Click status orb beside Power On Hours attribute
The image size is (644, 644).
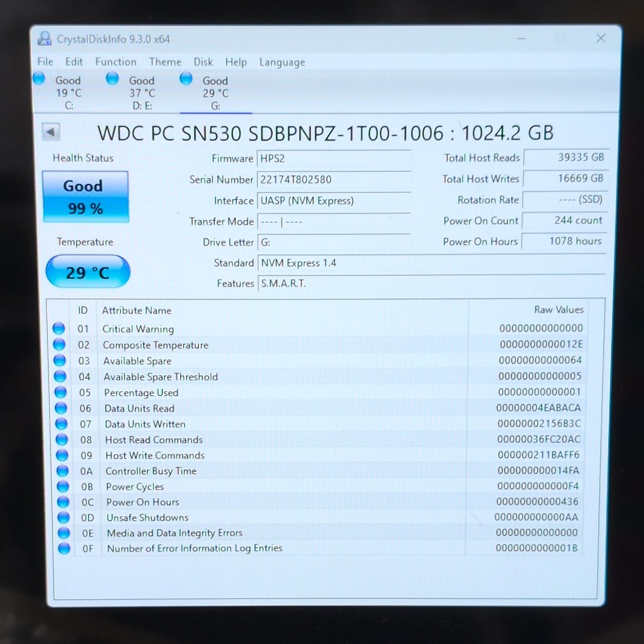pyautogui.click(x=64, y=502)
